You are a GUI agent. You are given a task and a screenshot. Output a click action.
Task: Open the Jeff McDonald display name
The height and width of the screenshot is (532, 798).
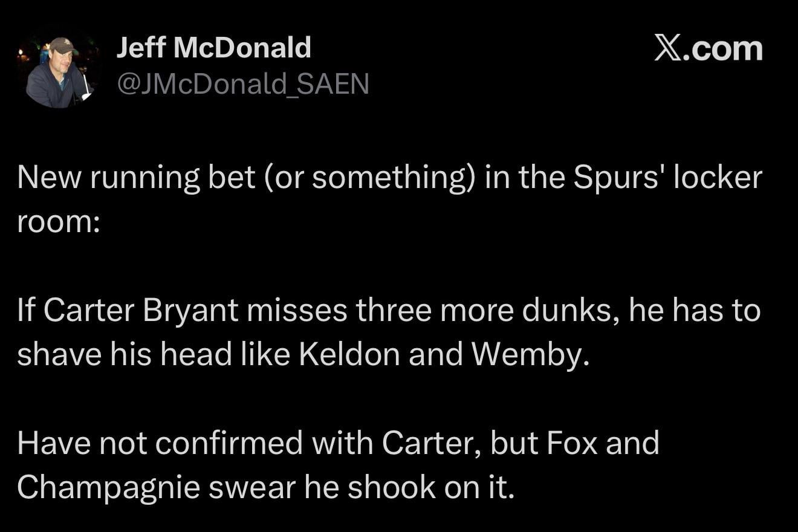point(213,48)
